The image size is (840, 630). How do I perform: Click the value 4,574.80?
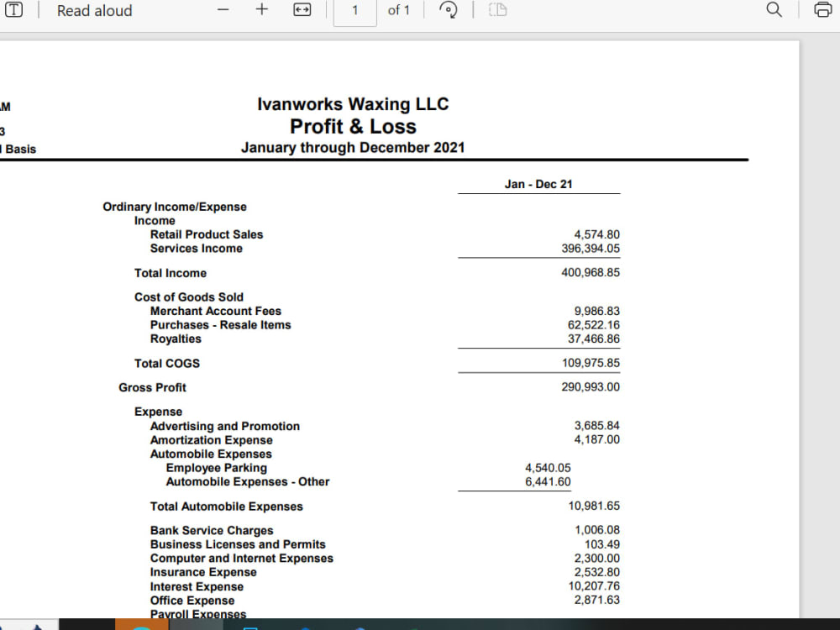tap(596, 234)
